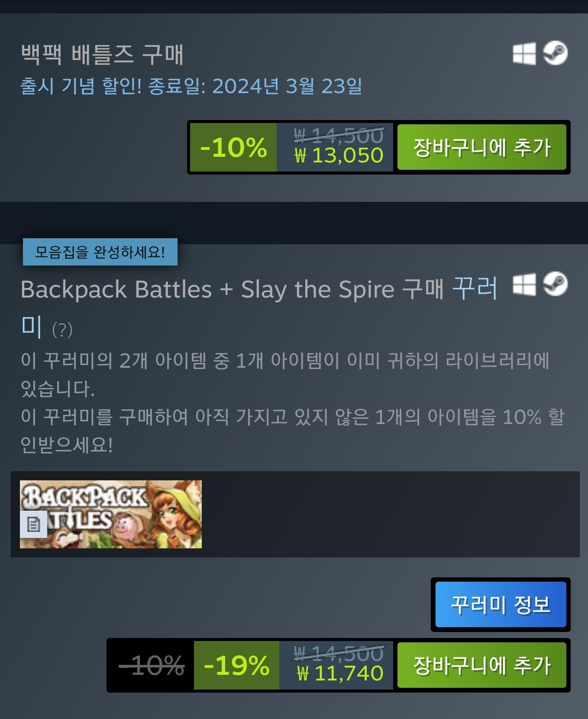Open the 꾸러미 link in bundle title
Viewport: 588px width, 719px height.
(475, 288)
